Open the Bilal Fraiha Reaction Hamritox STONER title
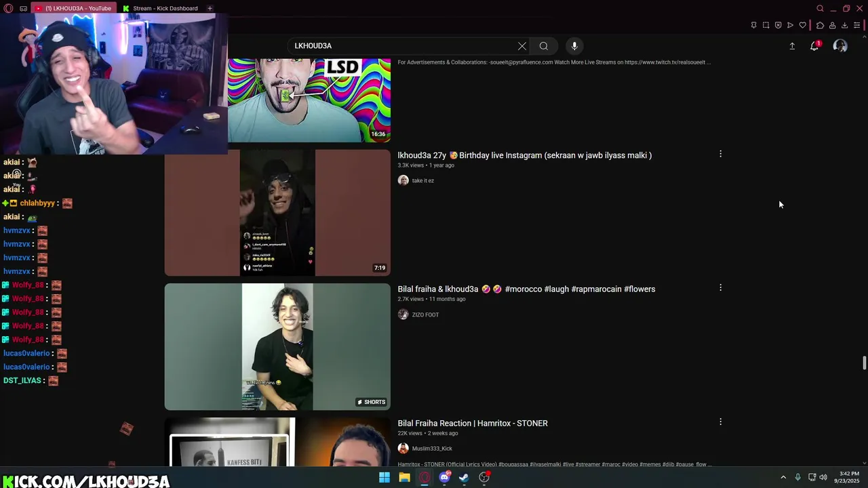 coord(473,423)
